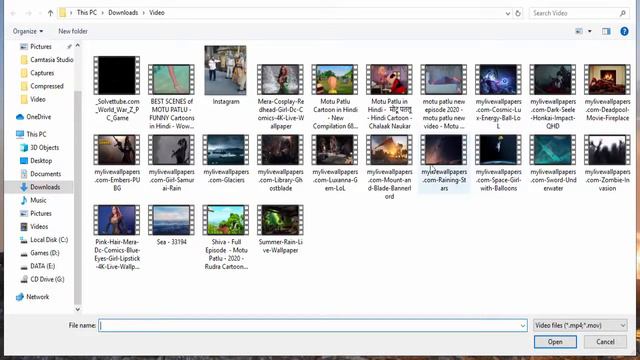Image resolution: width=640 pixels, height=360 pixels.
Task: Open Pictures in Quick access
Action: (x=41, y=47)
